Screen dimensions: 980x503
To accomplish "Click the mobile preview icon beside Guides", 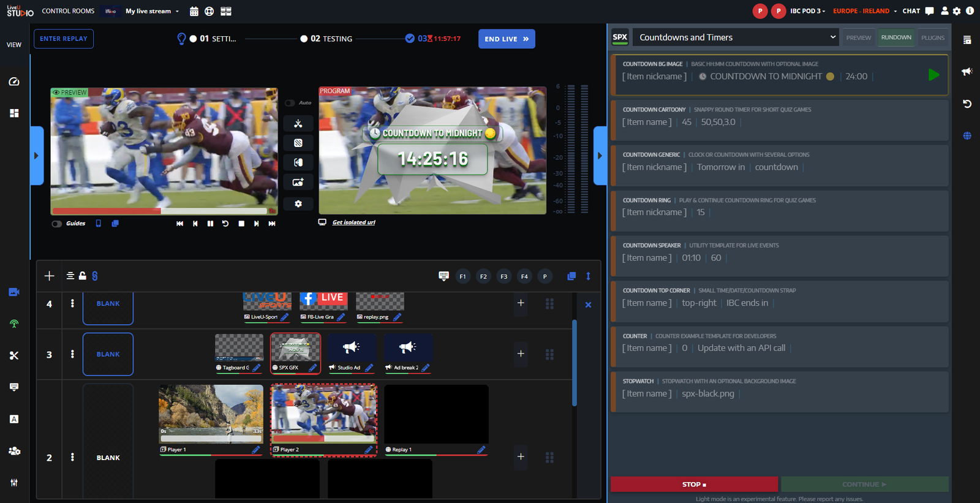I will click(x=98, y=224).
